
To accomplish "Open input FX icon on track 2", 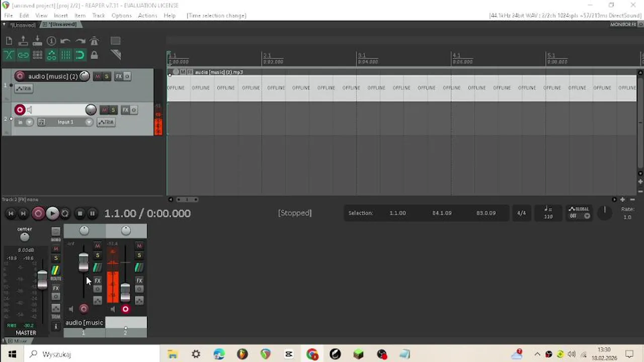I will 41,122.
